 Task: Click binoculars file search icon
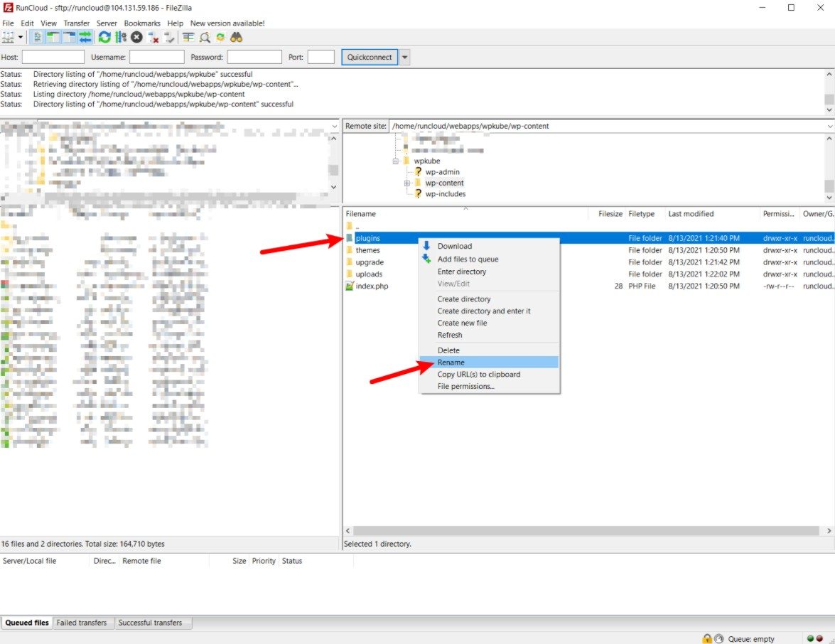(237, 37)
